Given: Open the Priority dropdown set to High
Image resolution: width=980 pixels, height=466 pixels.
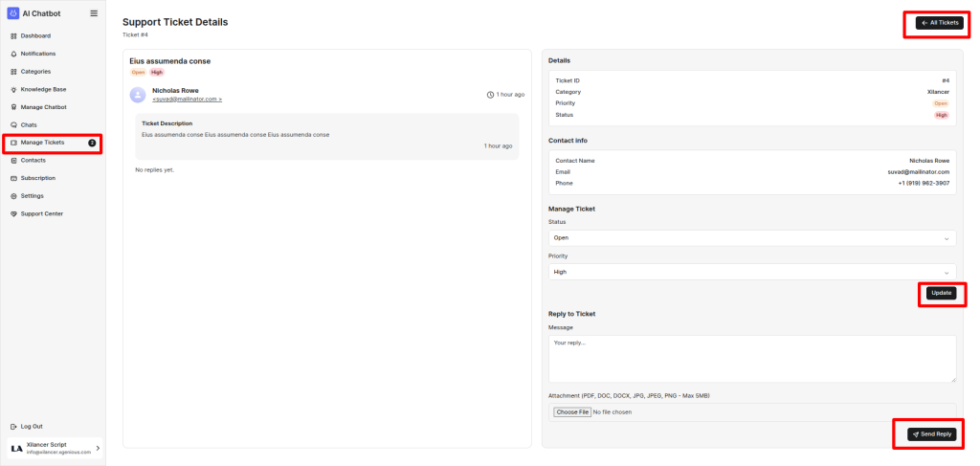Looking at the screenshot, I should (x=752, y=272).
